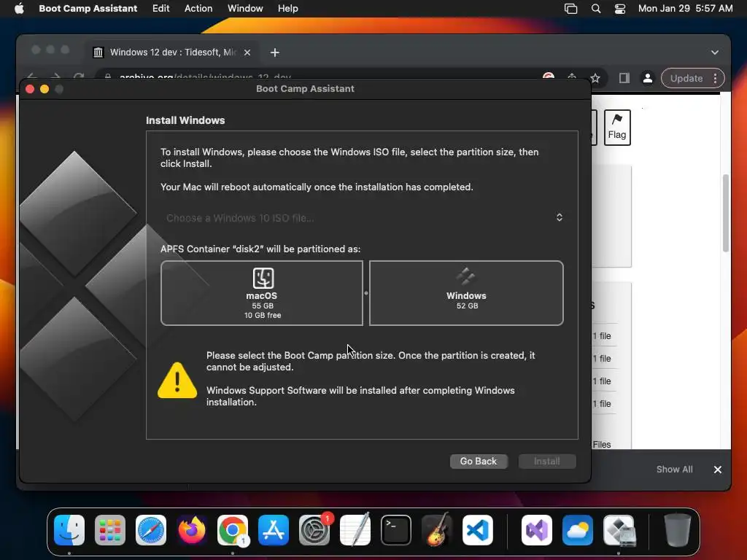Open the Window menu
747x560 pixels.
click(245, 8)
